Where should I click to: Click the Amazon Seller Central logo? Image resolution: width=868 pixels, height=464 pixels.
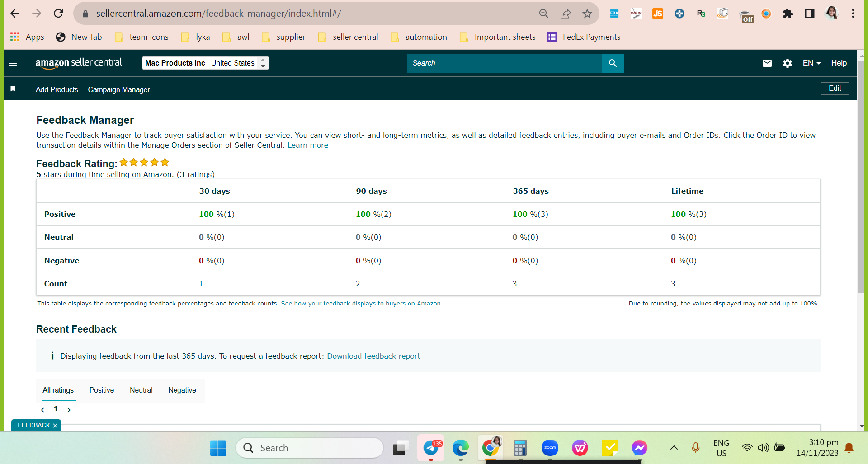click(79, 63)
